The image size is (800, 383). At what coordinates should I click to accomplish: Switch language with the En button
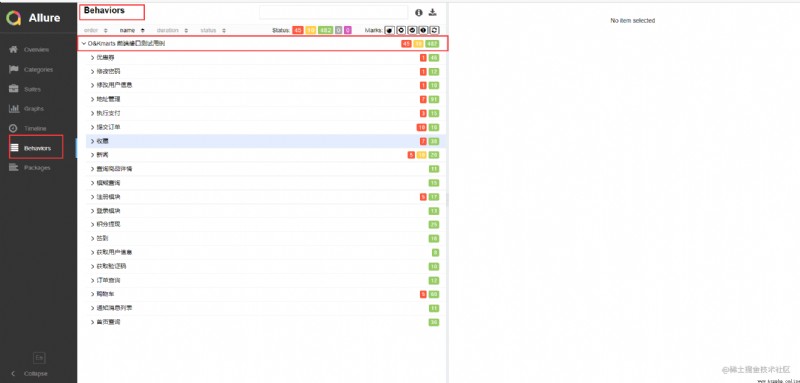pyautogui.click(x=39, y=358)
